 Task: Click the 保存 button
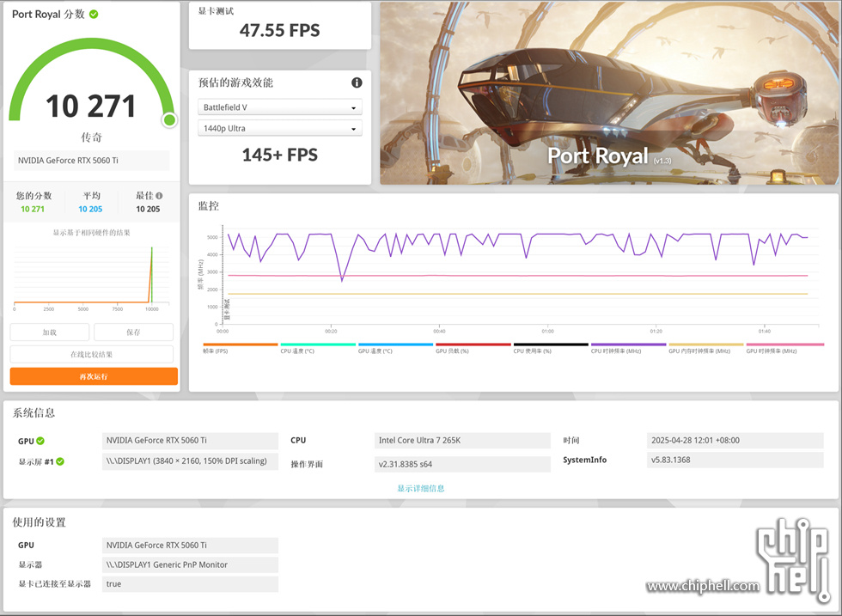pos(133,332)
